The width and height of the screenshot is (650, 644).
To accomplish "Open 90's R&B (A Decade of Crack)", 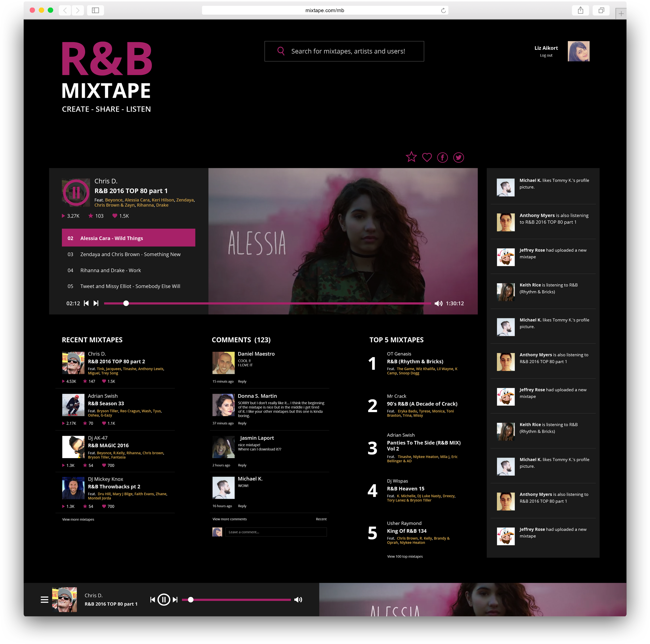I will click(422, 404).
